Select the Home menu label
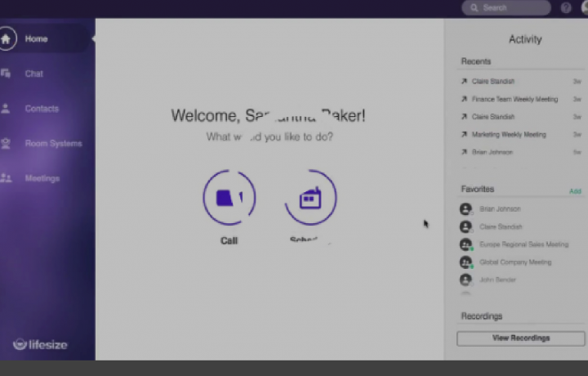588x376 pixels. point(37,39)
